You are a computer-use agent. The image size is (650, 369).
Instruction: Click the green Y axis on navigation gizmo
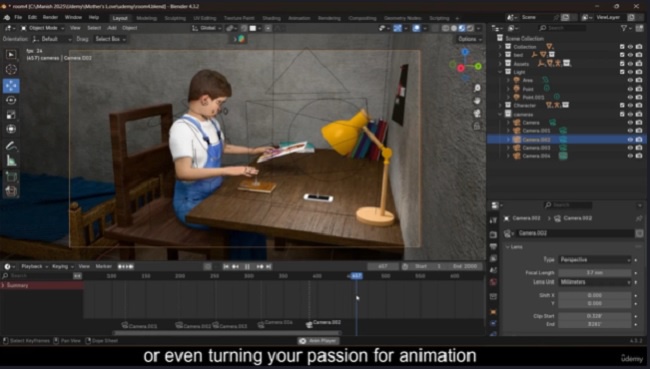click(478, 66)
